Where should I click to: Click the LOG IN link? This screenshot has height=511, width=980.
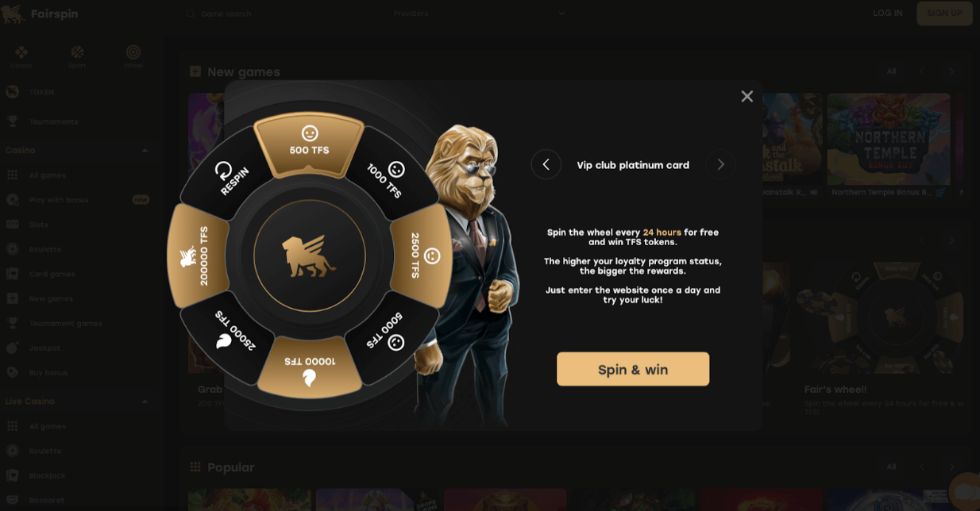point(887,13)
